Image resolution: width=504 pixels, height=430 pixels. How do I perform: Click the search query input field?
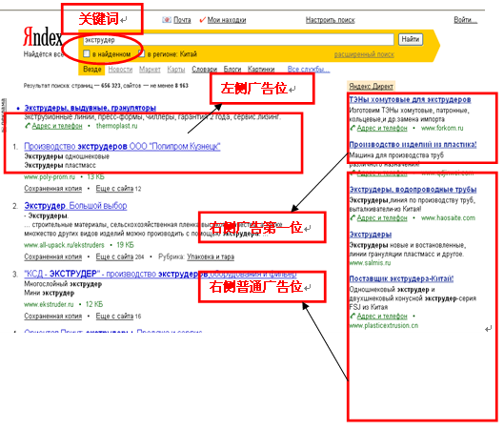(238, 40)
